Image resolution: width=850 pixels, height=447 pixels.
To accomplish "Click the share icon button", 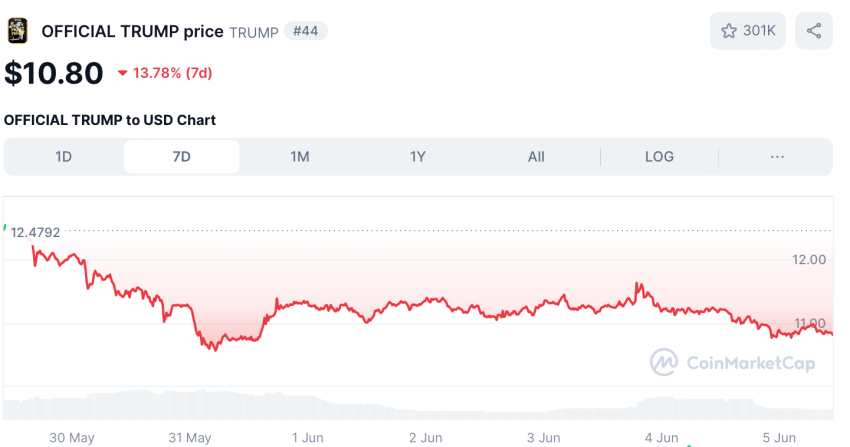I will (814, 31).
